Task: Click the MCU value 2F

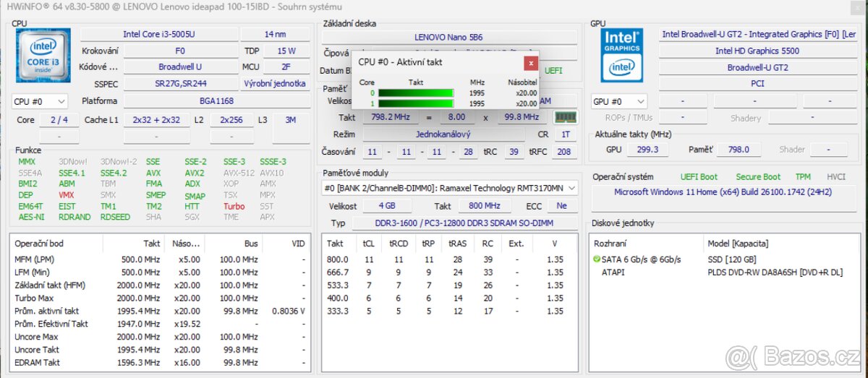Action: click(x=286, y=67)
